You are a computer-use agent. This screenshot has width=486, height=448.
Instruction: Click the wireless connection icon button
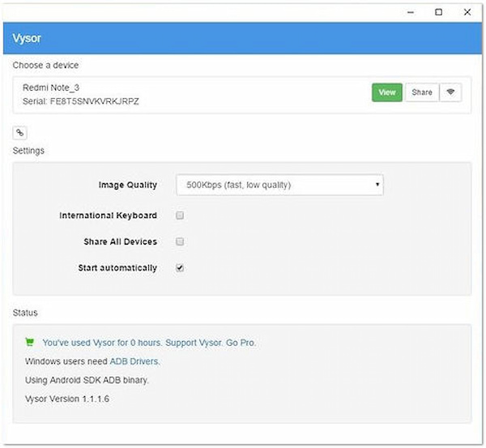click(x=451, y=92)
